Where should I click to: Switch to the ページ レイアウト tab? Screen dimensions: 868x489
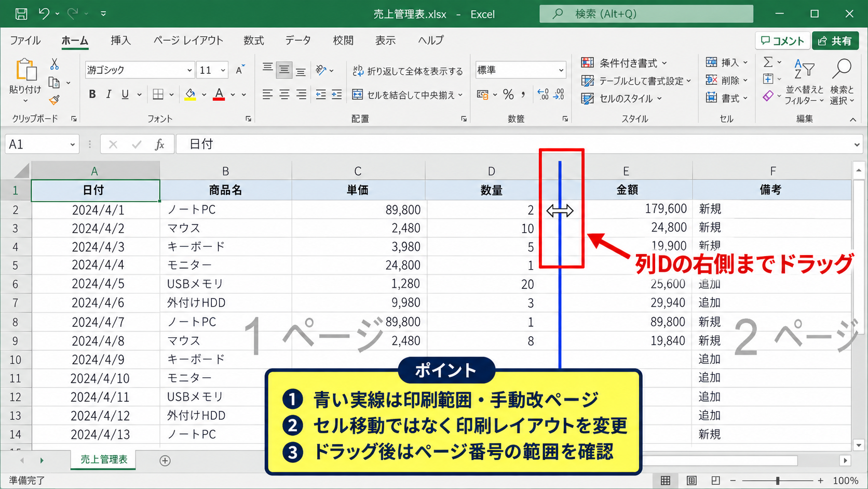click(x=188, y=41)
